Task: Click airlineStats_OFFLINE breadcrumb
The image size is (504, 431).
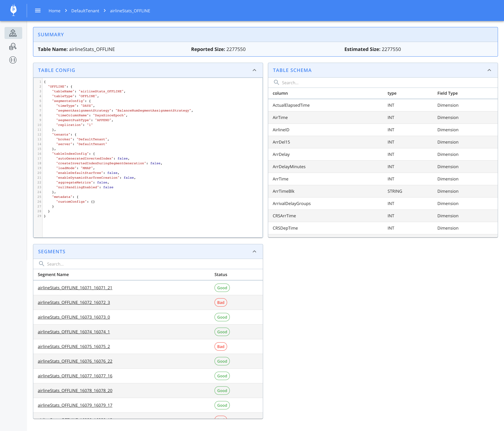Action: [130, 11]
